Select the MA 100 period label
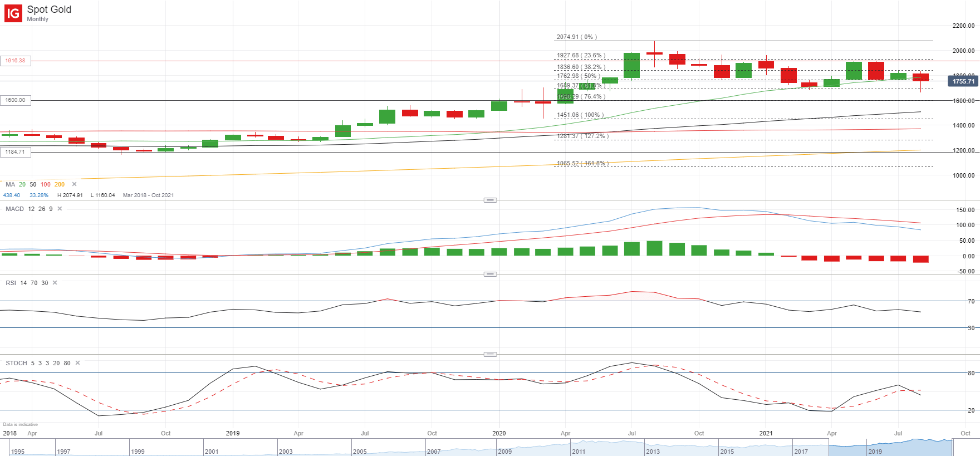The image size is (980, 456). tap(46, 184)
